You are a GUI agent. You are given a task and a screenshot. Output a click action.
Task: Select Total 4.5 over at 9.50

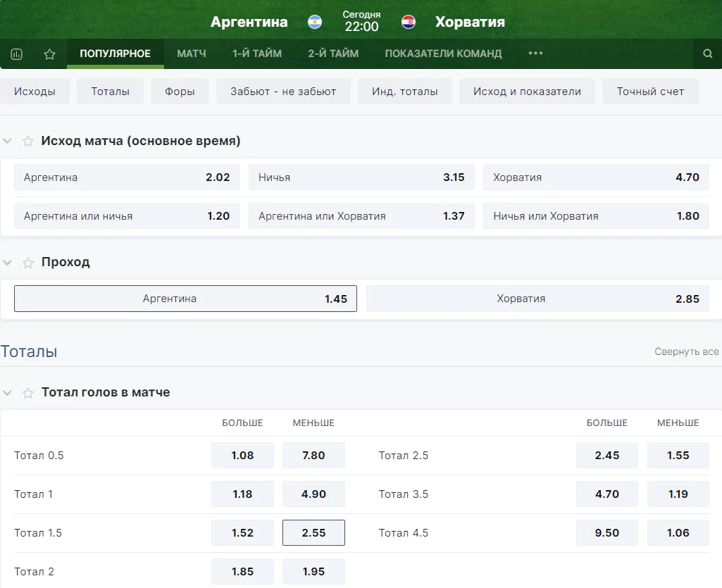point(607,533)
